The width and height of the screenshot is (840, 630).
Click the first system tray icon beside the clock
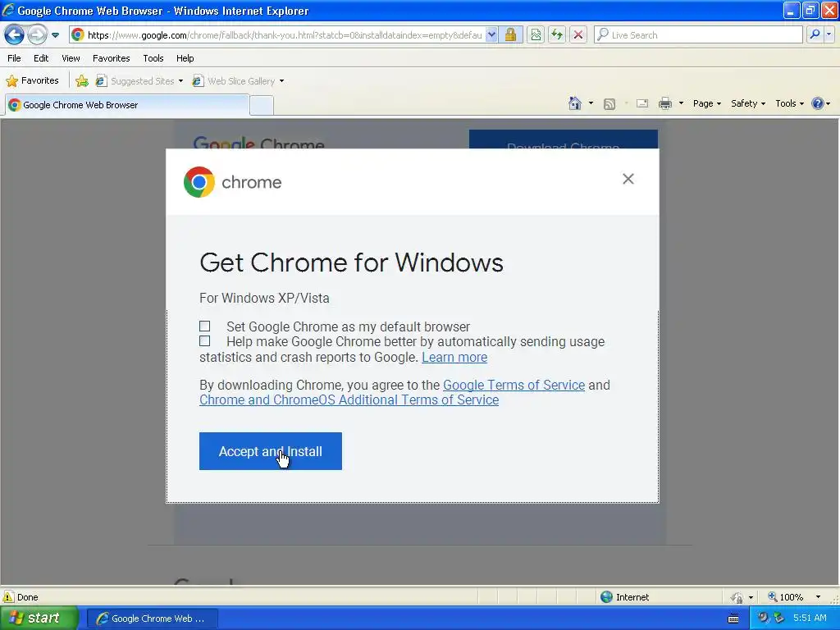763,618
